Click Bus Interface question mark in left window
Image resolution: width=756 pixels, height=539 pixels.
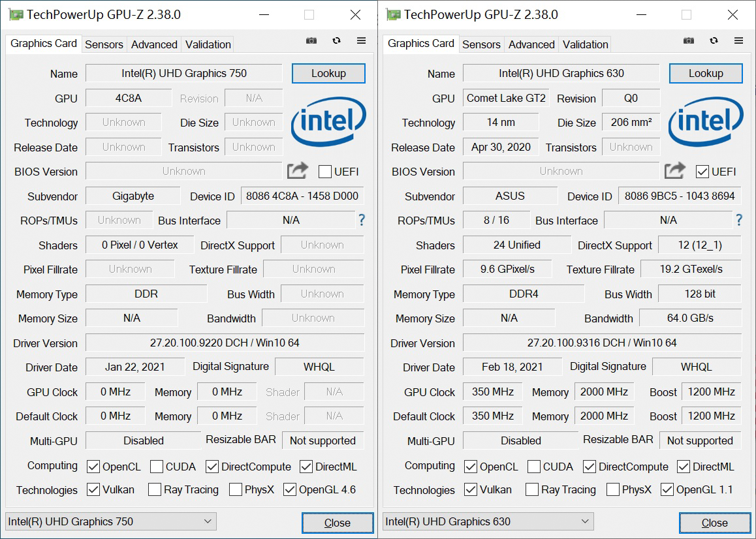[x=362, y=221]
